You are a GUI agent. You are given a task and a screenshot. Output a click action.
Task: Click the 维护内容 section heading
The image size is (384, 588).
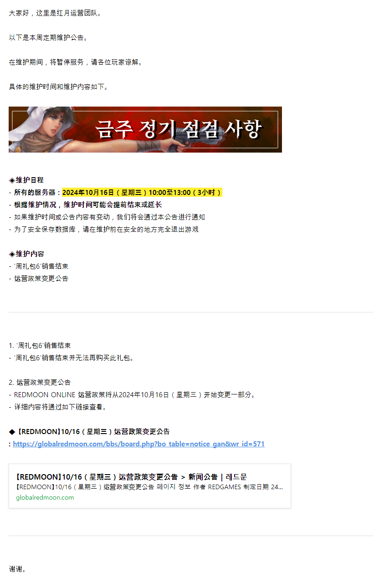coord(30,254)
